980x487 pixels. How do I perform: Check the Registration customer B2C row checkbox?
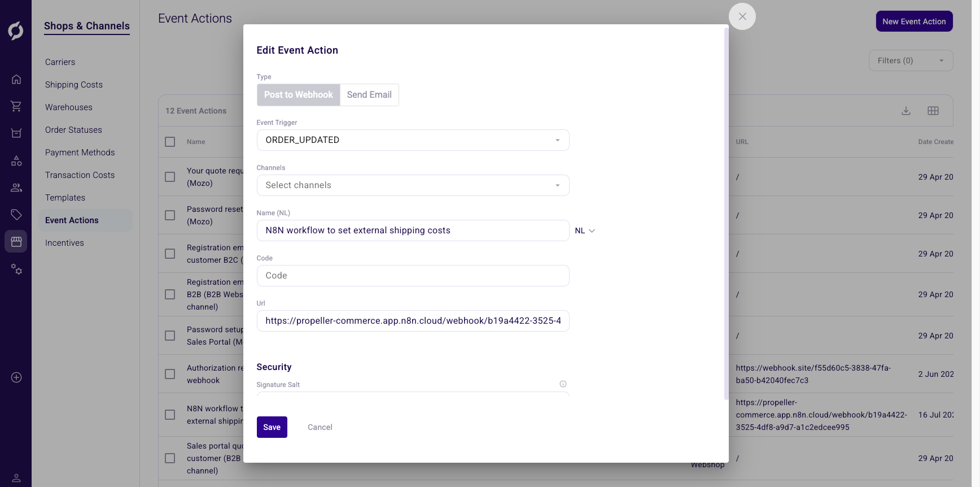(x=170, y=254)
